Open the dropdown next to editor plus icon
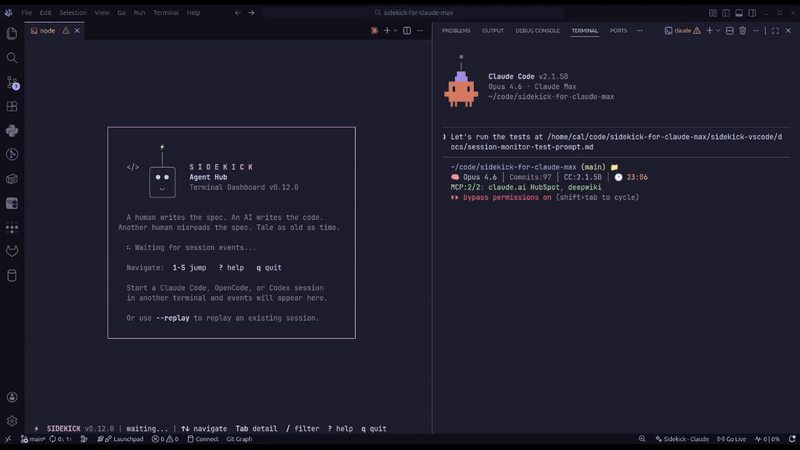Image resolution: width=800 pixels, height=450 pixels. tap(395, 31)
